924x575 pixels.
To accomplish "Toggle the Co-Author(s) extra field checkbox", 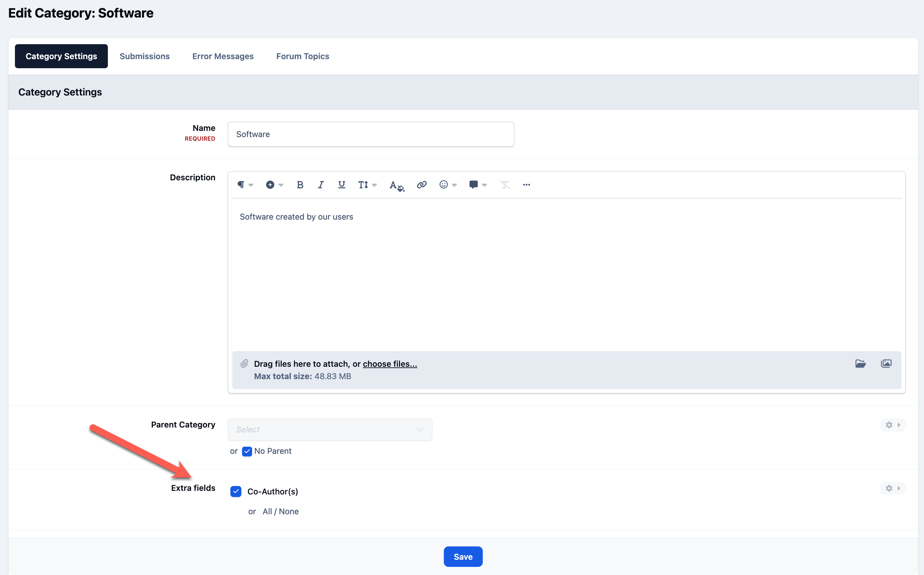I will [x=236, y=491].
